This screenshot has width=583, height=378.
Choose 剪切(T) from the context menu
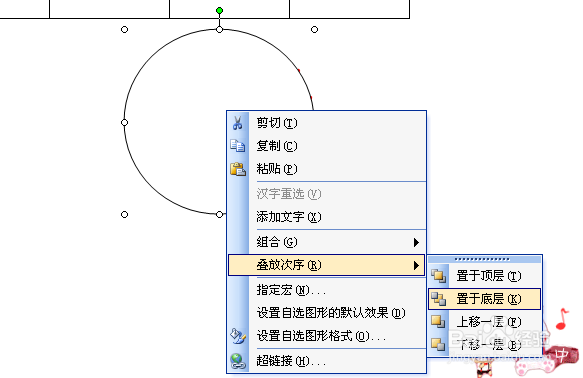pos(326,123)
